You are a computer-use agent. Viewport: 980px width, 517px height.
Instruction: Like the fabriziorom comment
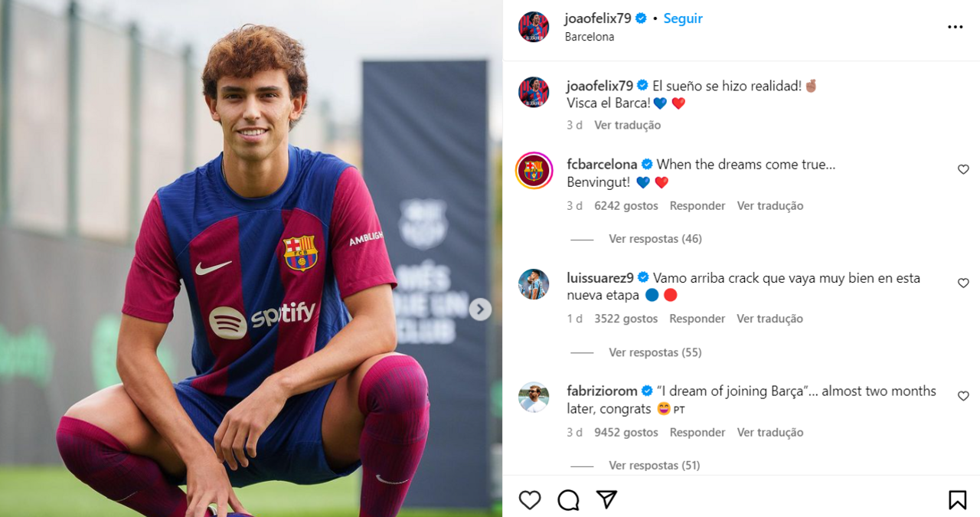tap(963, 396)
